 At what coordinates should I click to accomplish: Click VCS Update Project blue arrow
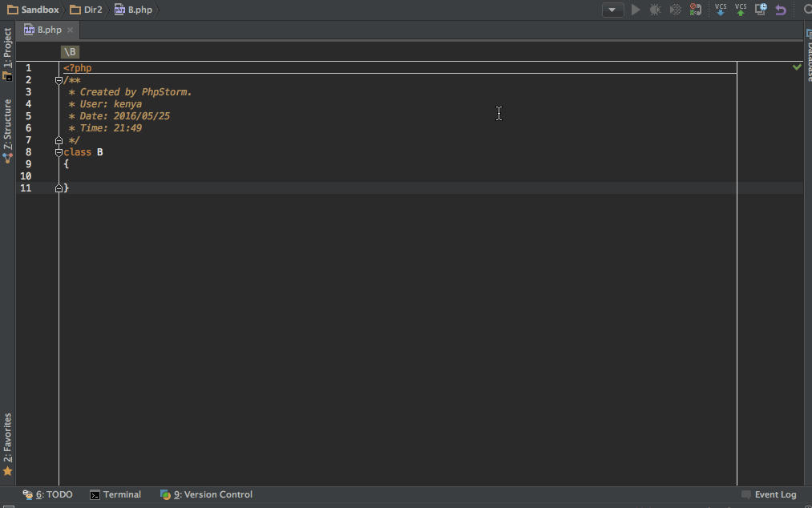tap(721, 10)
